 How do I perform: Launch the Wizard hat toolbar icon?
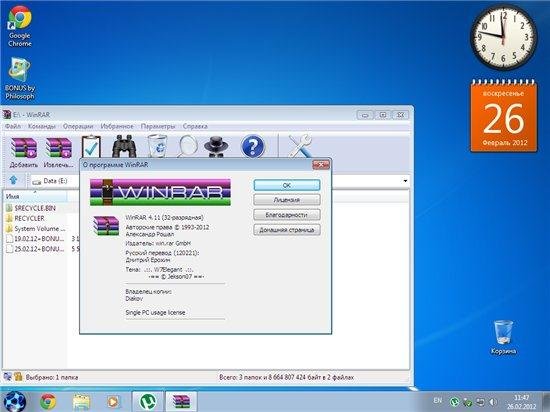pos(216,147)
